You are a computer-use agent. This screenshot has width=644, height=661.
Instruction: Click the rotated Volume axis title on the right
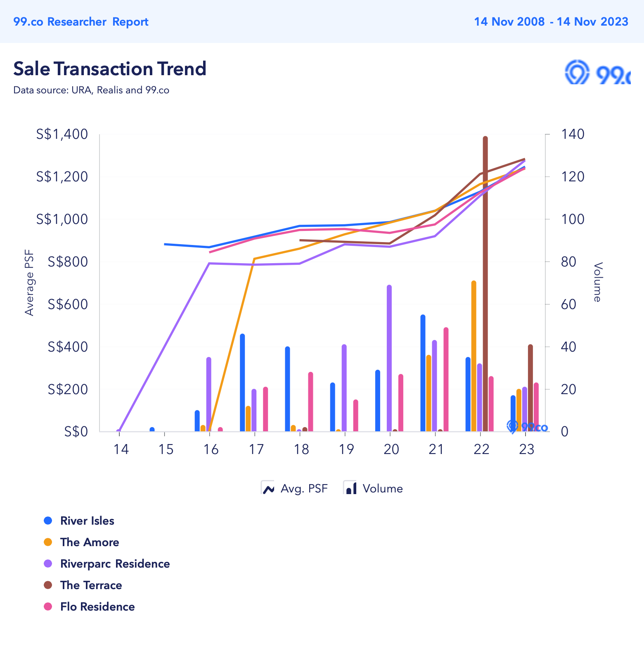597,282
